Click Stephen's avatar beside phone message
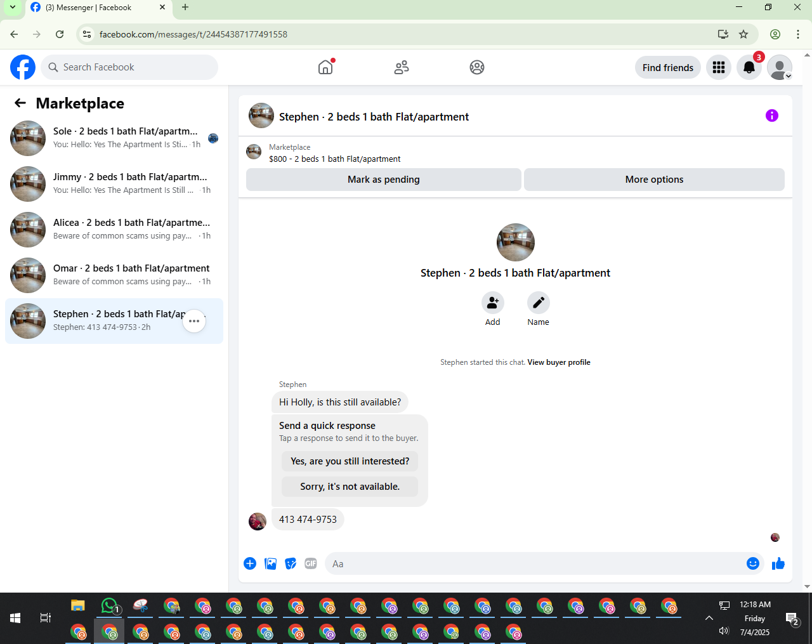 258,522
